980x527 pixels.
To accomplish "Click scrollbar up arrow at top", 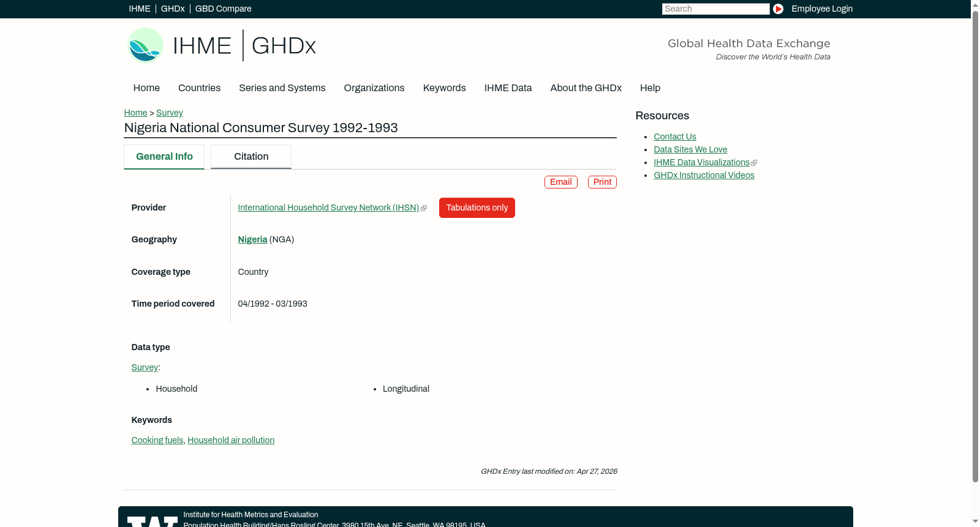I will coord(975,4).
